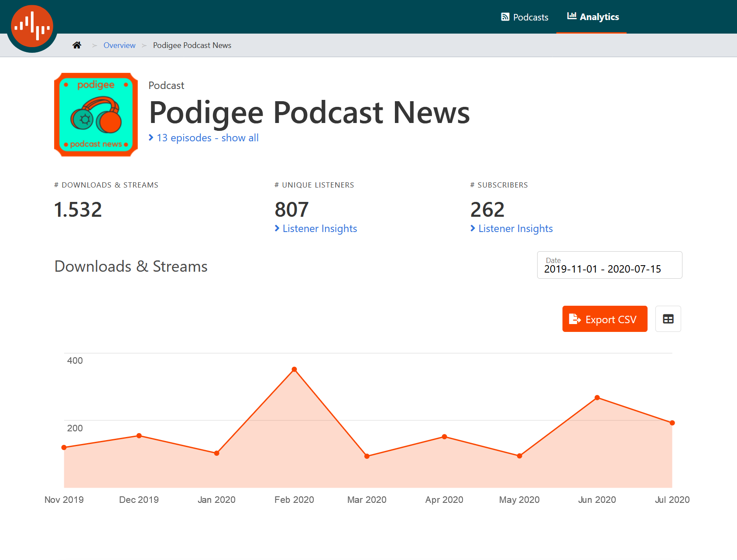Viewport: 737px width, 560px height.
Task: Open Listener Insights under Subscribers
Action: (511, 229)
